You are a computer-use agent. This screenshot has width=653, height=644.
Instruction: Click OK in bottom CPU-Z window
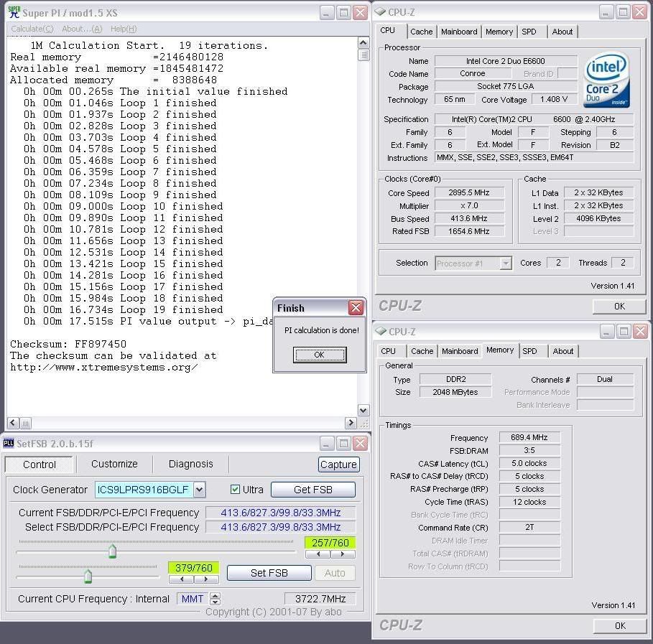[x=620, y=625]
